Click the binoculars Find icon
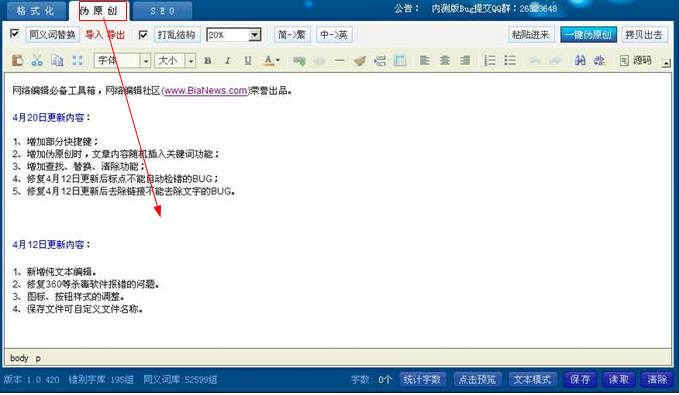 coord(580,61)
